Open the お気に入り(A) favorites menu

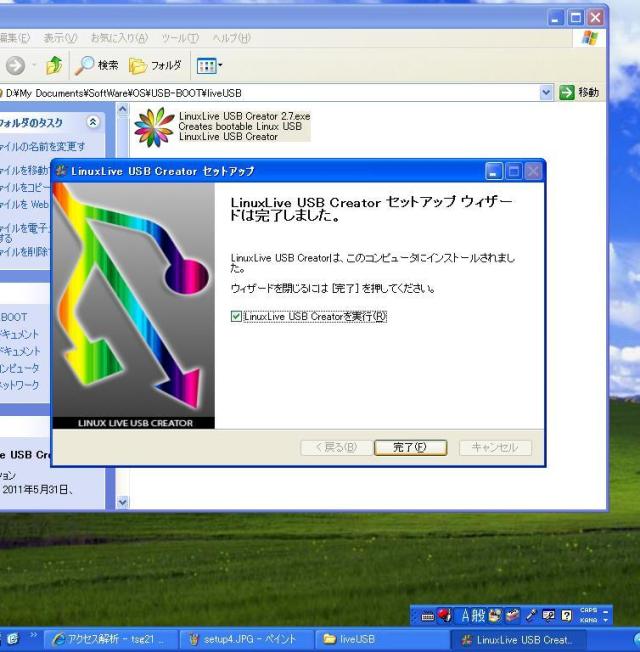[119, 38]
